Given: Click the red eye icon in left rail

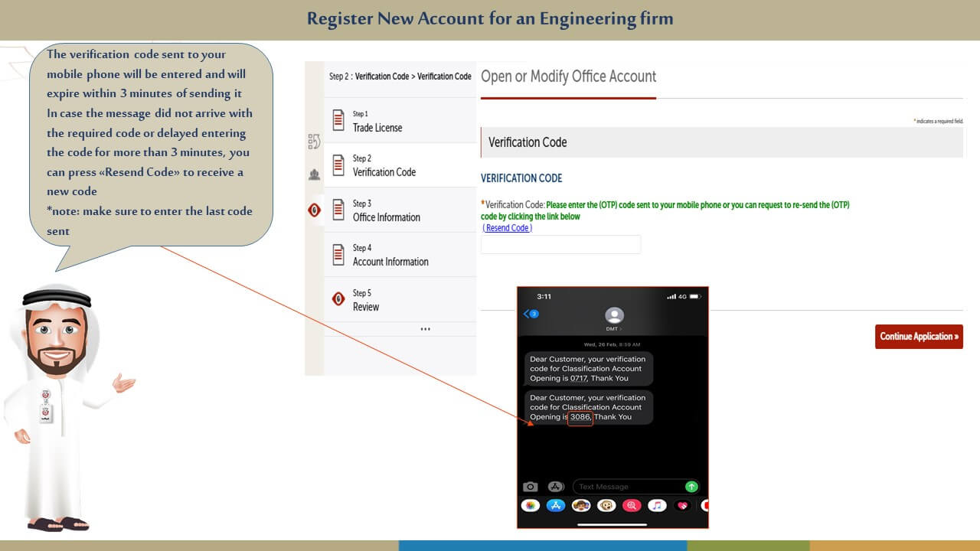Looking at the screenshot, I should click(x=314, y=210).
